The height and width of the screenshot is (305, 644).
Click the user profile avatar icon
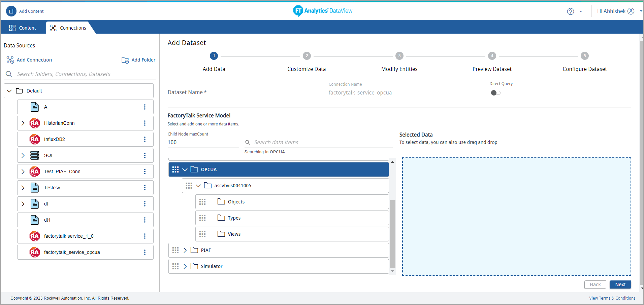coord(631,11)
